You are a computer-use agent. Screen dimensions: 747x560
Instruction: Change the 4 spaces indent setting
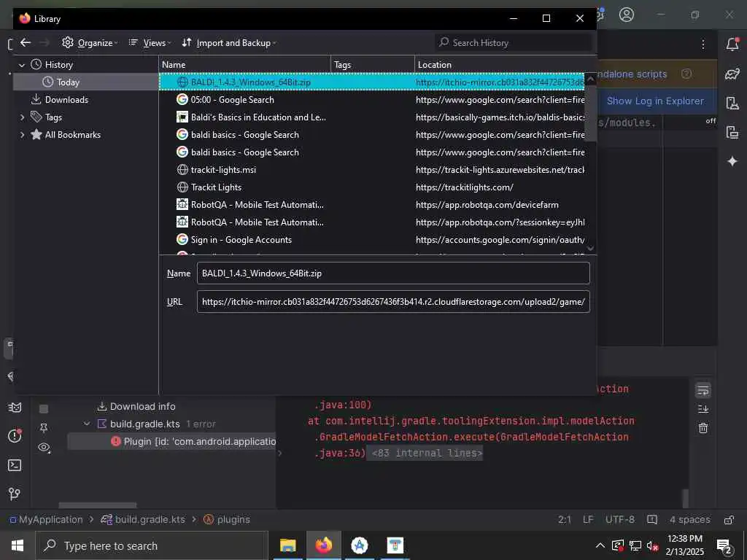pyautogui.click(x=690, y=519)
